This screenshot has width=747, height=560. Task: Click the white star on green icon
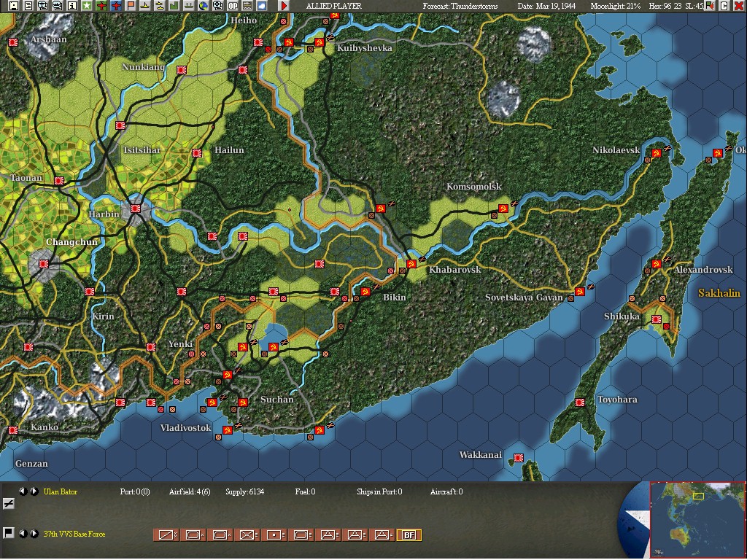point(87,6)
